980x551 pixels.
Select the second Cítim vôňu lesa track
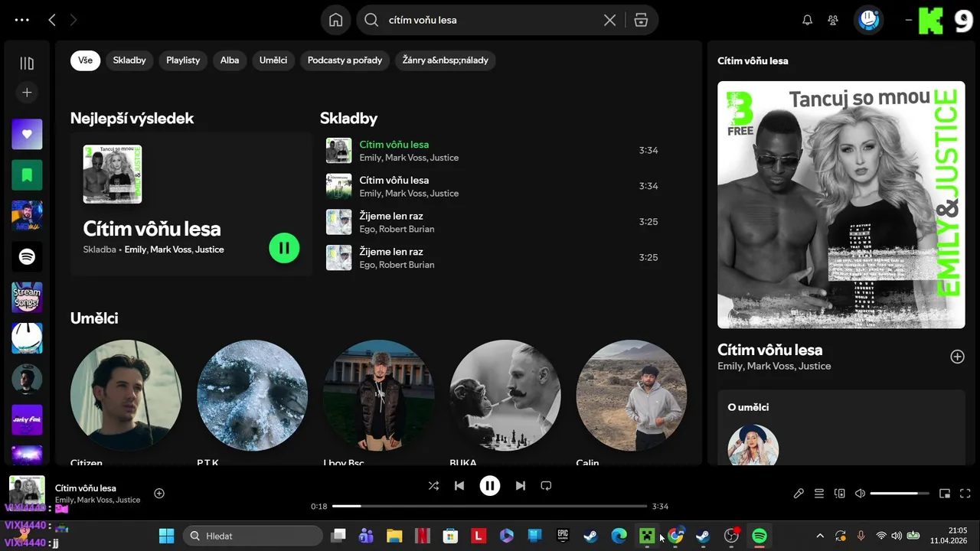coord(492,186)
